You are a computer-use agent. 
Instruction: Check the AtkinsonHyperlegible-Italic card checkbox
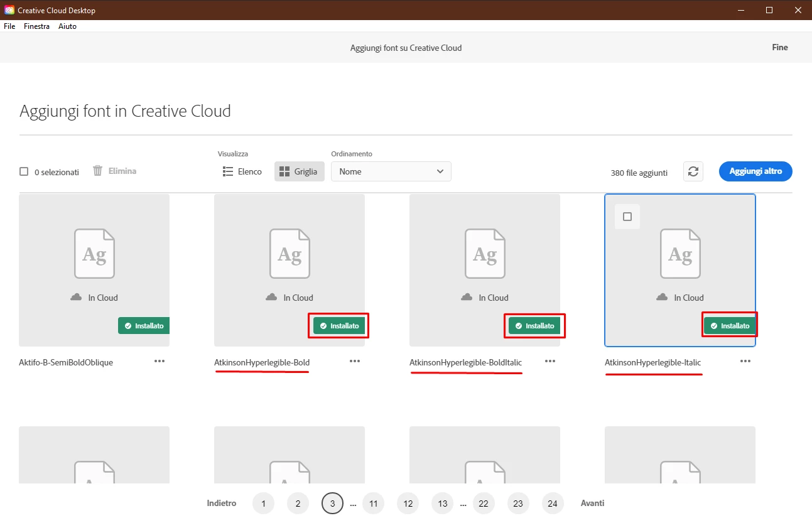[627, 217]
